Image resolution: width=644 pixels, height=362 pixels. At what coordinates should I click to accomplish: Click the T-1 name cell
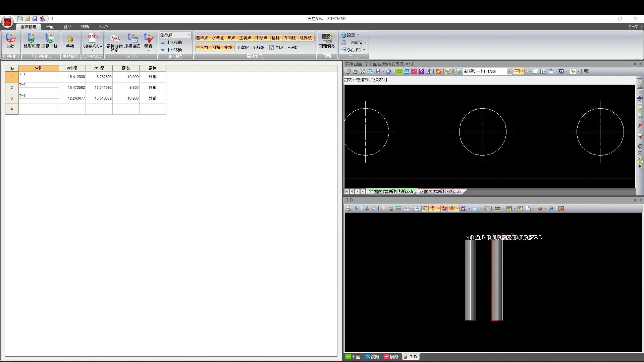(39, 74)
